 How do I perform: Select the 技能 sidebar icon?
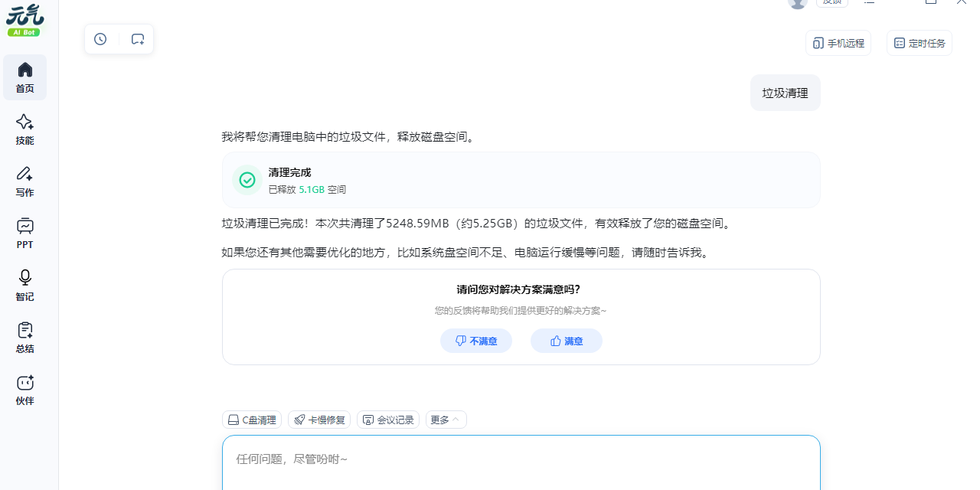[24, 128]
